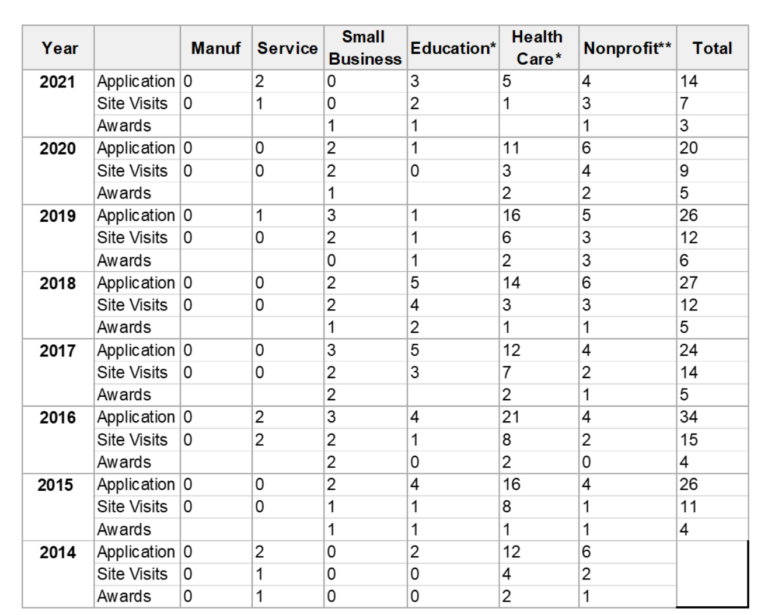Click the Manuf column header
Image resolution: width=768 pixels, height=615 pixels.
216,48
